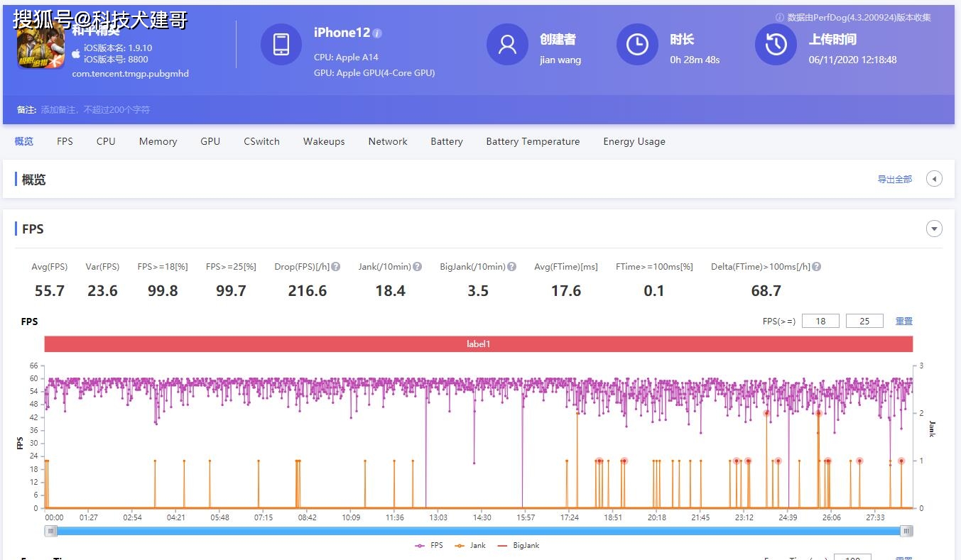Click 重置 reset link beside FPS thresholds
Screen dimensions: 961x560
click(x=903, y=322)
